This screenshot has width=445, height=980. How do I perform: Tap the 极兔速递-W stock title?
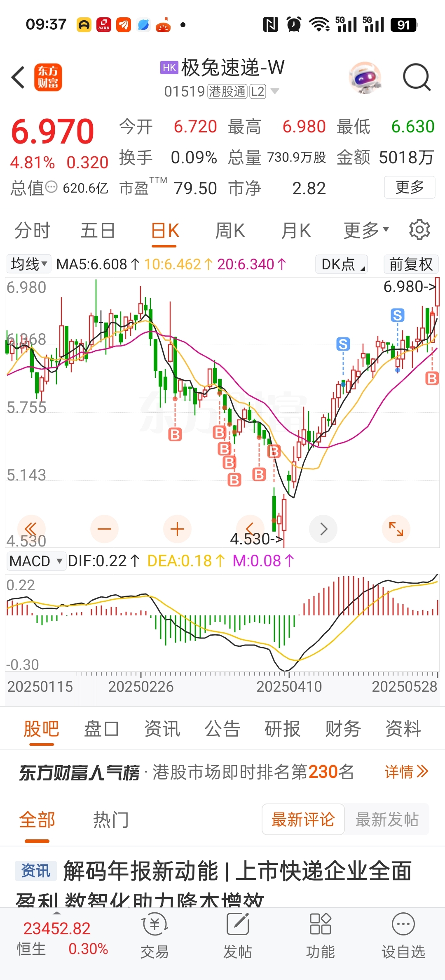(x=233, y=67)
